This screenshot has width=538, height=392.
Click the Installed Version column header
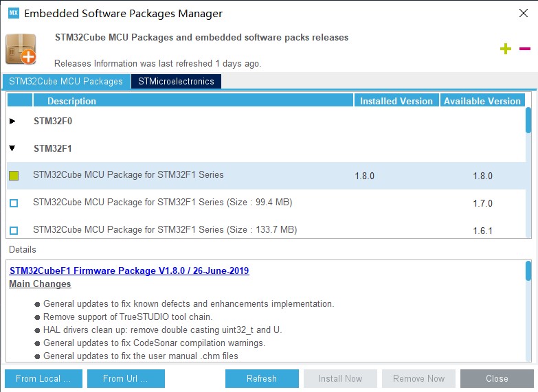click(x=396, y=100)
